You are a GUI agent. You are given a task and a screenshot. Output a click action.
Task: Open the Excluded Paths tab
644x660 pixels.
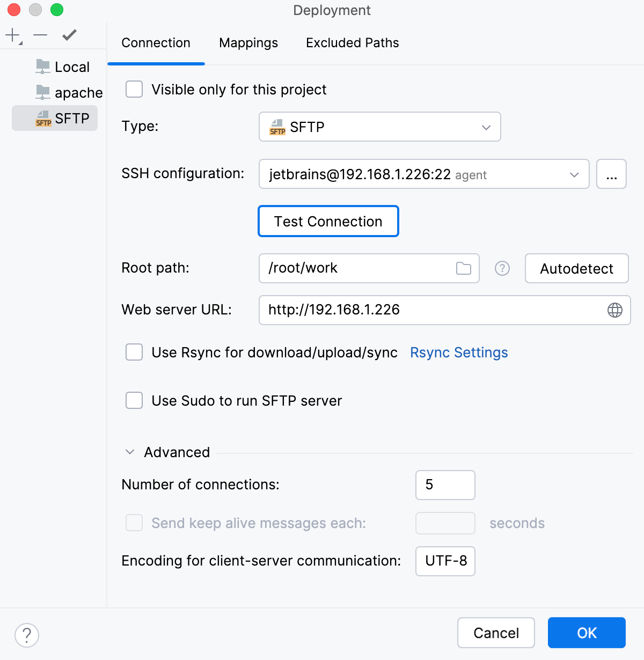point(352,43)
